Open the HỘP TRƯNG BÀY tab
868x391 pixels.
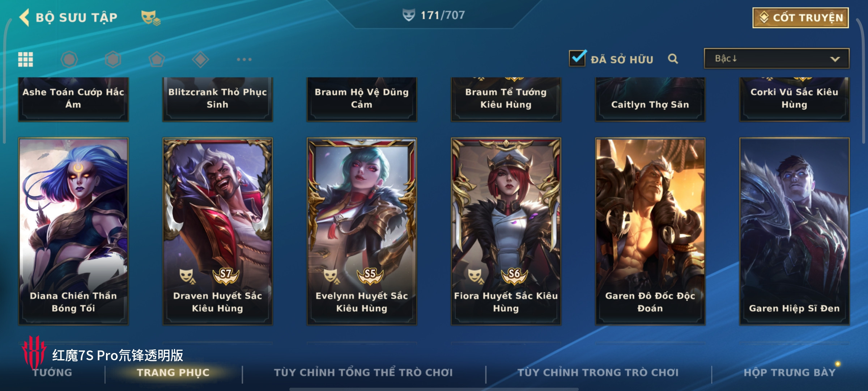(x=790, y=372)
